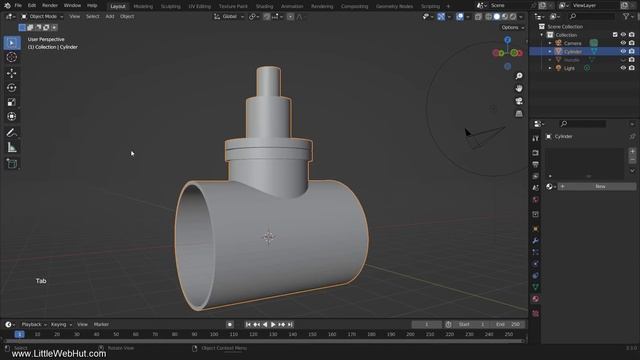Click the current frame number field
The width and height of the screenshot is (640, 360).
pyautogui.click(x=427, y=324)
